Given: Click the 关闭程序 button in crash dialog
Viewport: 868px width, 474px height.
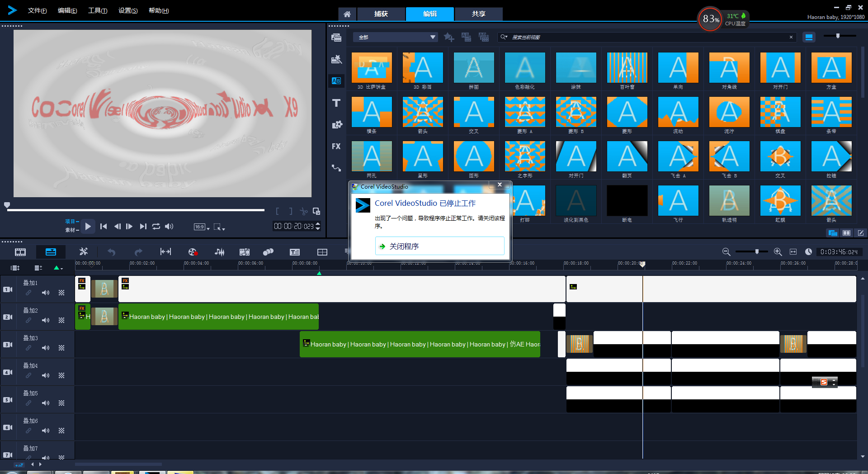Looking at the screenshot, I should 439,246.
